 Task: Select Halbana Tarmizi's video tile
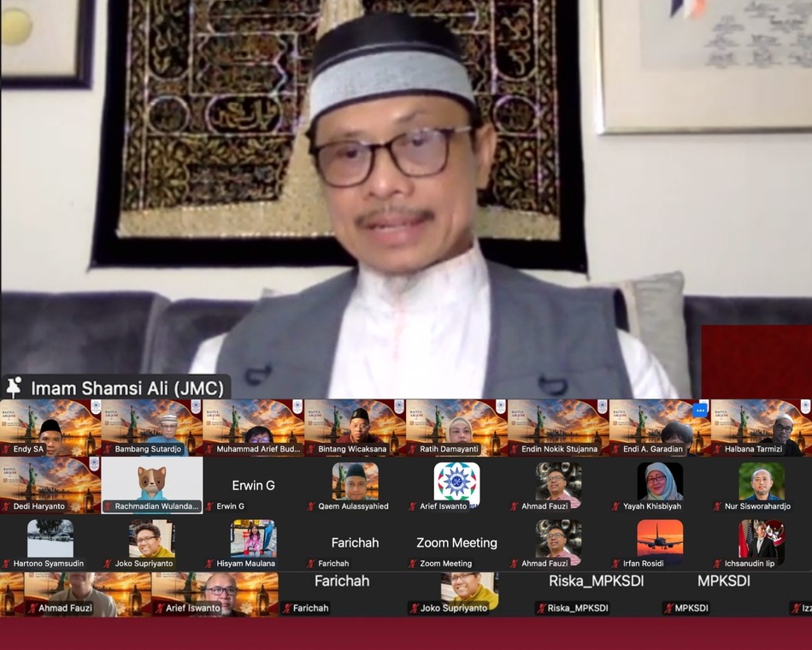click(762, 428)
